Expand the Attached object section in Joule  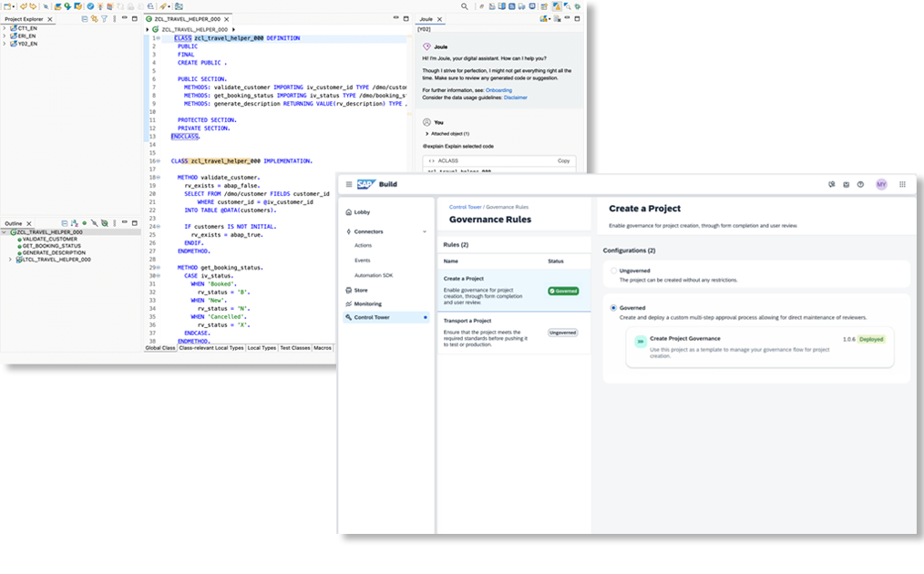tap(426, 133)
